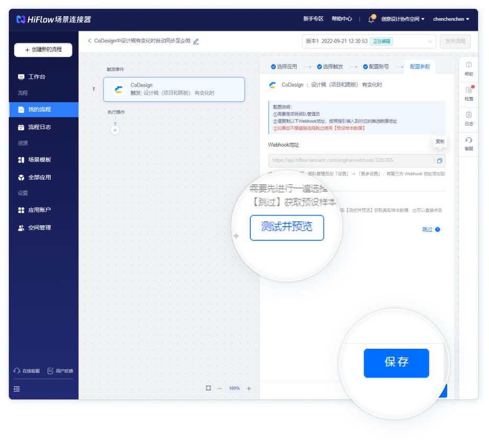Collapse the panel with the arrow handle
This screenshot has width=489, height=448.
[236, 236]
